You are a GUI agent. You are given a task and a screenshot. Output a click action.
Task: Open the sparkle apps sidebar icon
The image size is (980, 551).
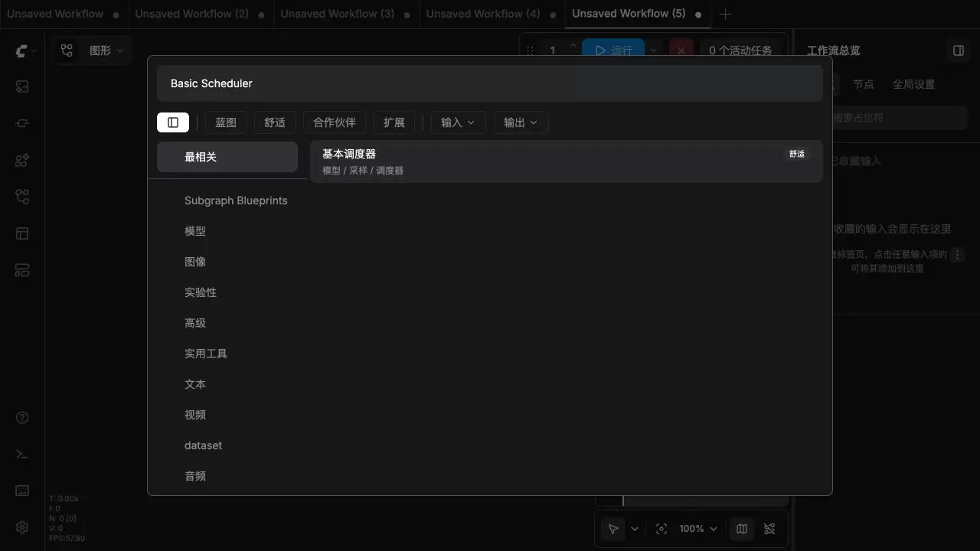22,161
